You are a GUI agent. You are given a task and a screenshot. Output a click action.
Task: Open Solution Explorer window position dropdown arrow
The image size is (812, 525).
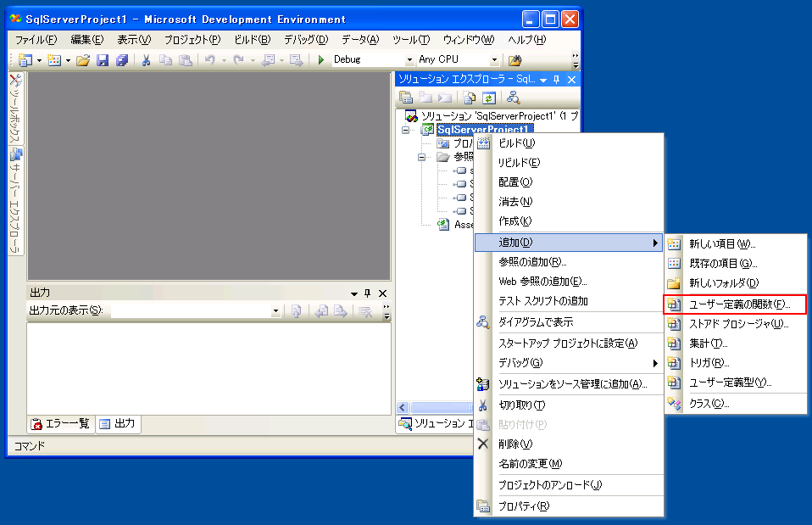point(543,80)
